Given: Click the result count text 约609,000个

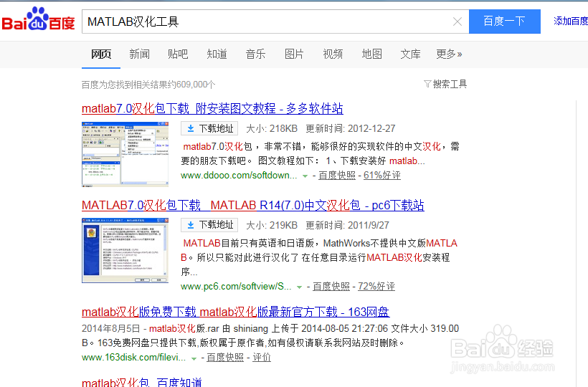Looking at the screenshot, I should point(191,85).
